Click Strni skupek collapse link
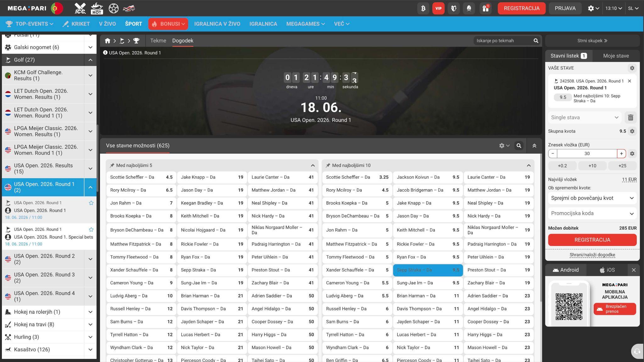The image size is (644, 362). (x=592, y=41)
